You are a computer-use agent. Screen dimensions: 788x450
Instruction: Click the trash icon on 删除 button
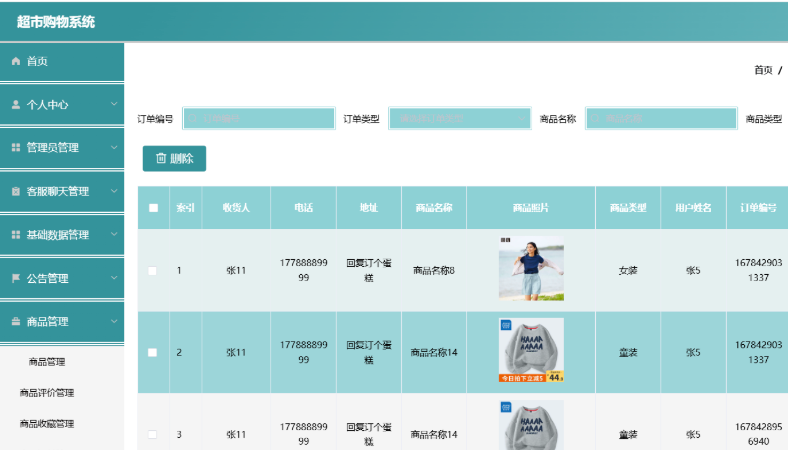[x=161, y=158]
